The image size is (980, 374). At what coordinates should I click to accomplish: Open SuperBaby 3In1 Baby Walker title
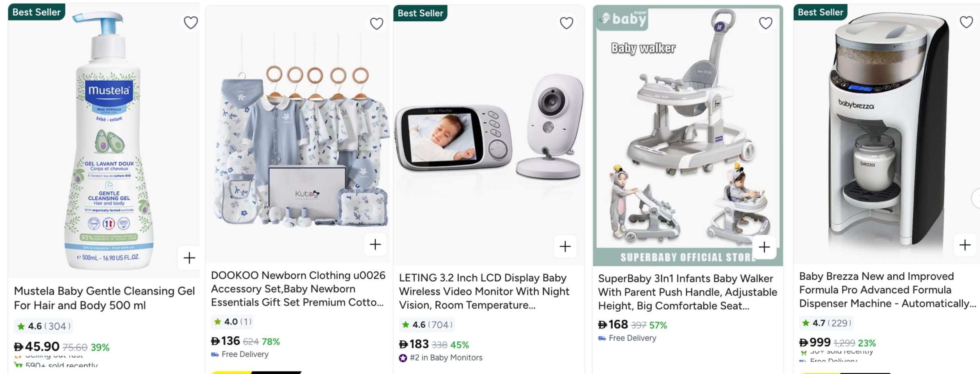point(687,292)
